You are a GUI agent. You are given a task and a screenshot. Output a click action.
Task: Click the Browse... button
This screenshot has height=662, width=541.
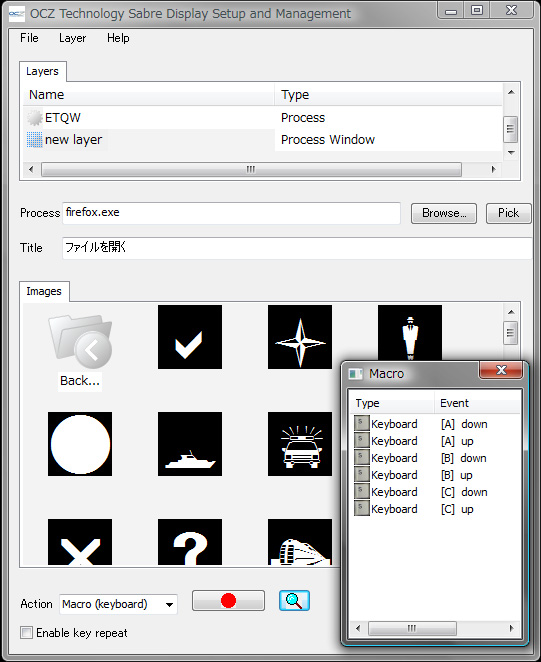pyautogui.click(x=444, y=213)
